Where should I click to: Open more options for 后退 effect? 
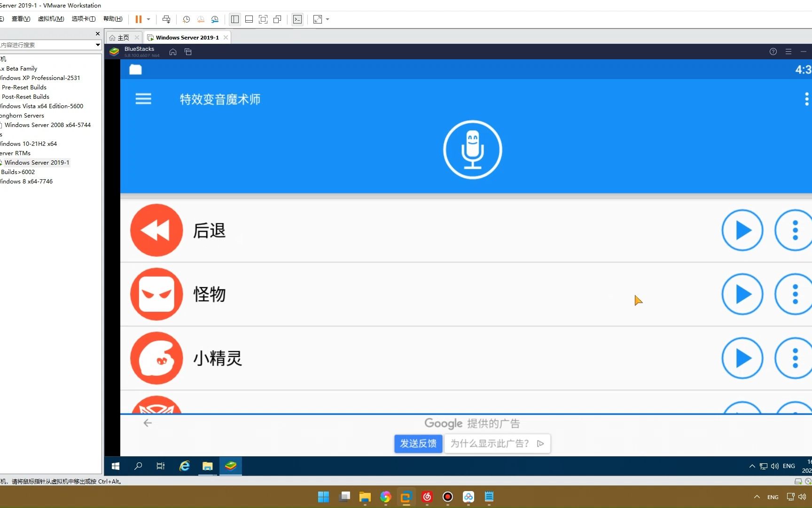point(794,230)
